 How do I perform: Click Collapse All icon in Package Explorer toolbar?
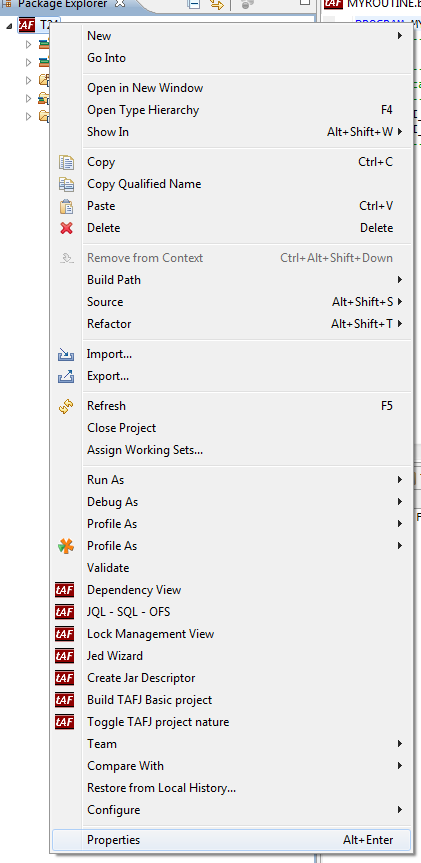(194, 4)
